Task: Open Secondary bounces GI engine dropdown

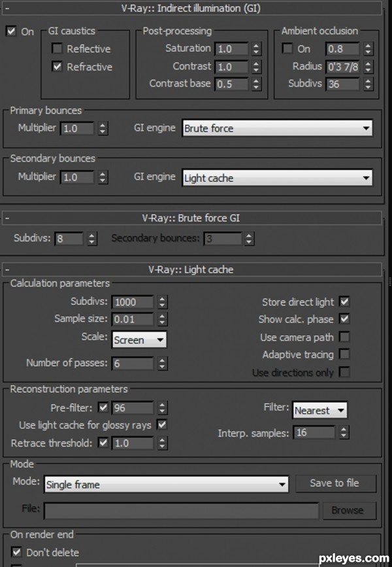Action: coord(277,178)
